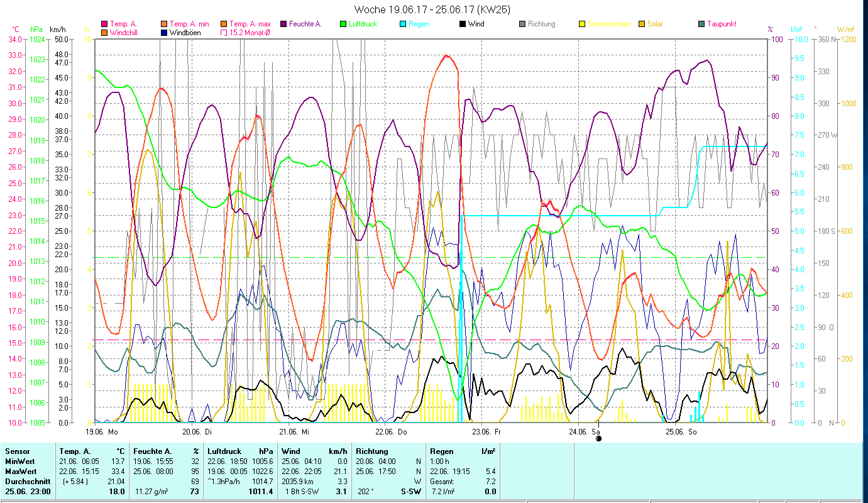Click the 'Temp. A.' table column header
The image size is (868, 503).
(x=75, y=451)
